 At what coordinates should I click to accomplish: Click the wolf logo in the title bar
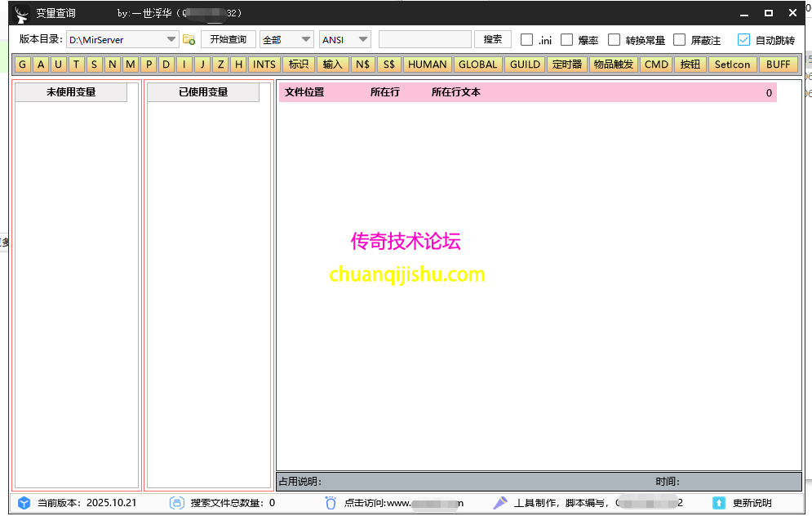[20, 12]
